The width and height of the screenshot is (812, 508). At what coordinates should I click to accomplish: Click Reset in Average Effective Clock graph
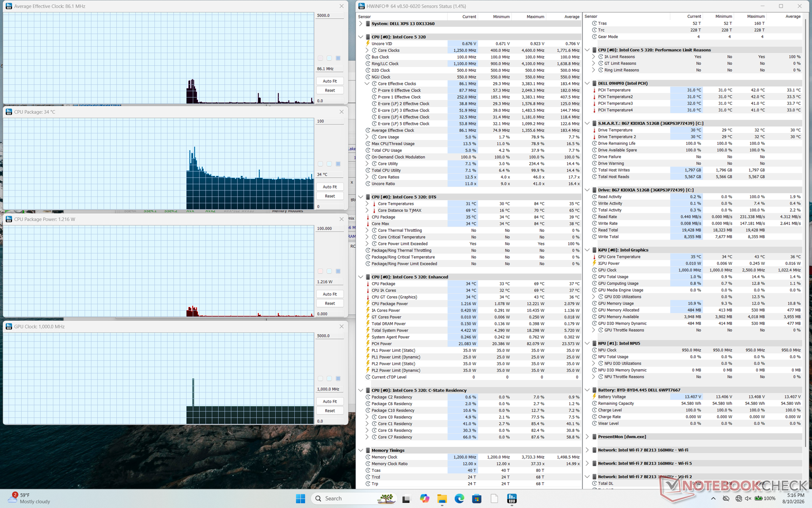click(x=330, y=90)
